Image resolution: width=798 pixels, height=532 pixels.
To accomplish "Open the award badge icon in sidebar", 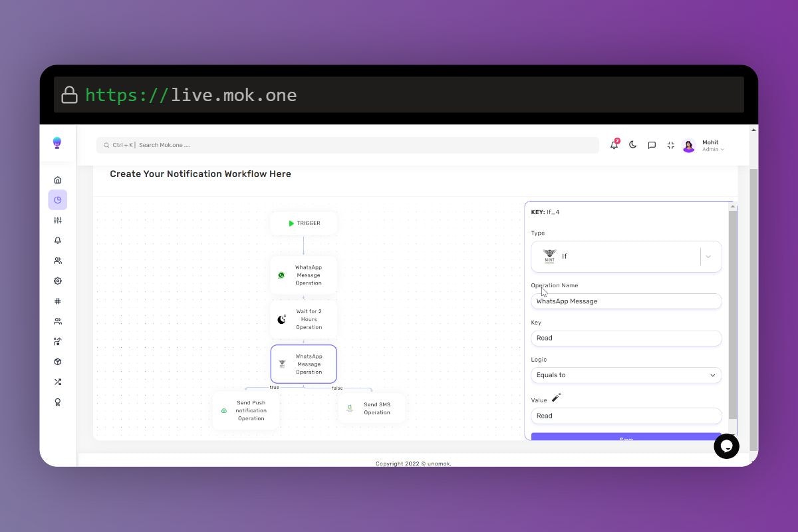I will (x=58, y=402).
